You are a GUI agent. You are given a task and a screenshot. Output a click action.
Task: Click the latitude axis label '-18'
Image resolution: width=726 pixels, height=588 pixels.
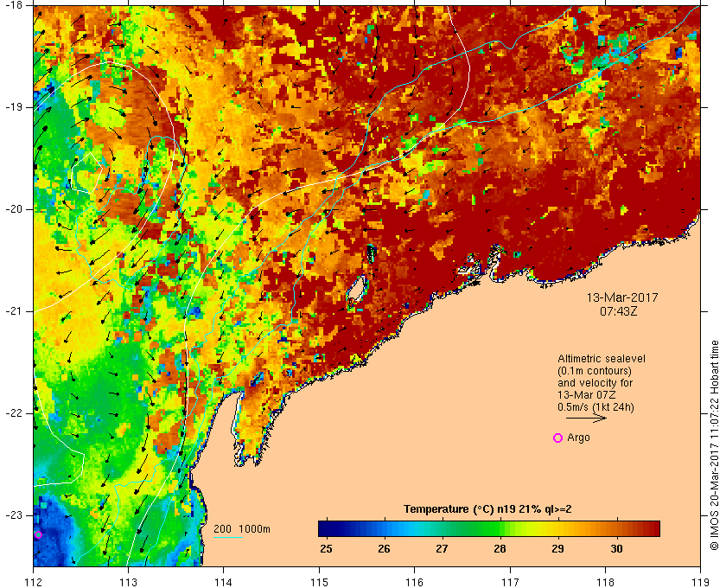pyautogui.click(x=14, y=5)
